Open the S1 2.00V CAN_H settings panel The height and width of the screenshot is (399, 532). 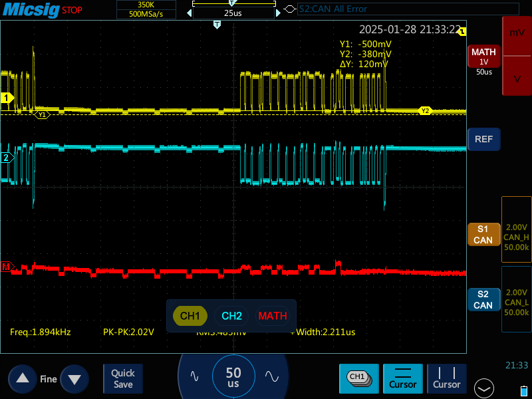517,229
